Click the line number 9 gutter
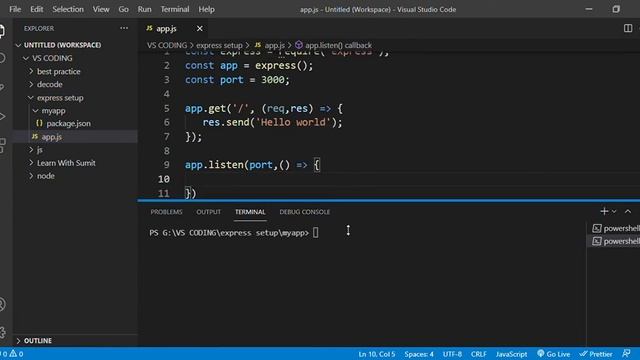This screenshot has width=640, height=360. 167,164
